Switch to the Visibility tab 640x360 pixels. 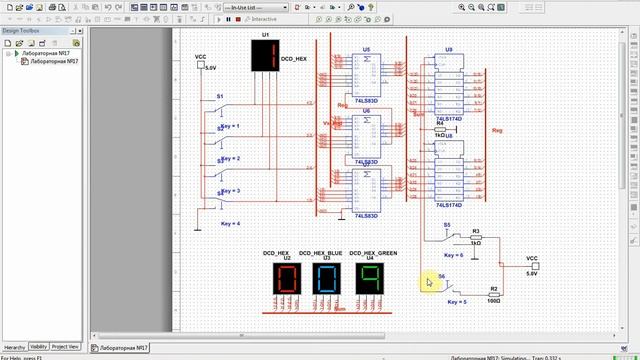click(x=39, y=347)
